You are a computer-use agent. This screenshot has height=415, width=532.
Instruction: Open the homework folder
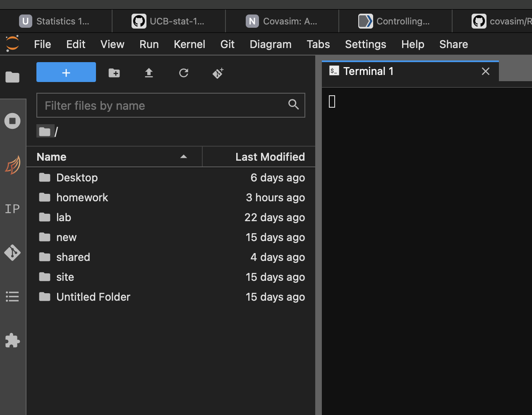[82, 198]
